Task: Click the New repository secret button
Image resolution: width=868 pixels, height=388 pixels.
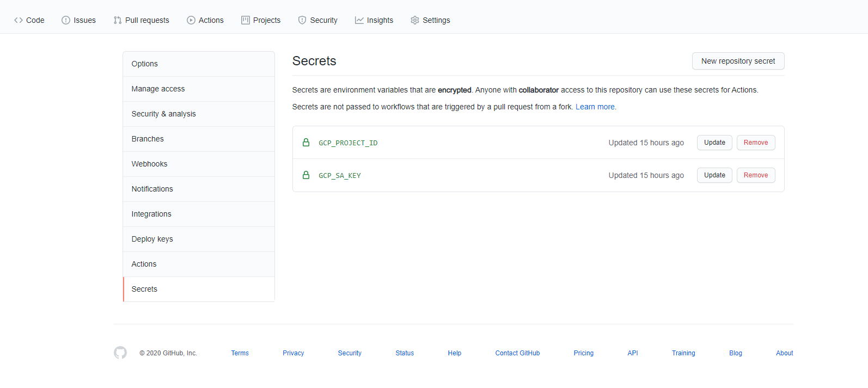Action: [738, 61]
